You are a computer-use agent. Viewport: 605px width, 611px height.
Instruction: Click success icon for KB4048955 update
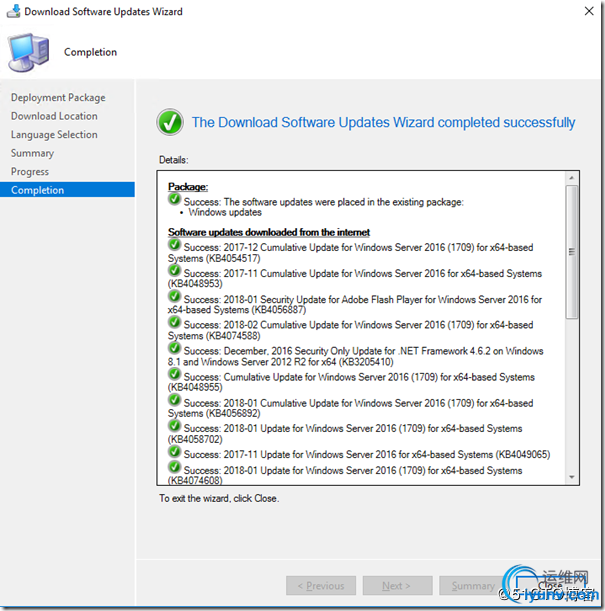174,374
